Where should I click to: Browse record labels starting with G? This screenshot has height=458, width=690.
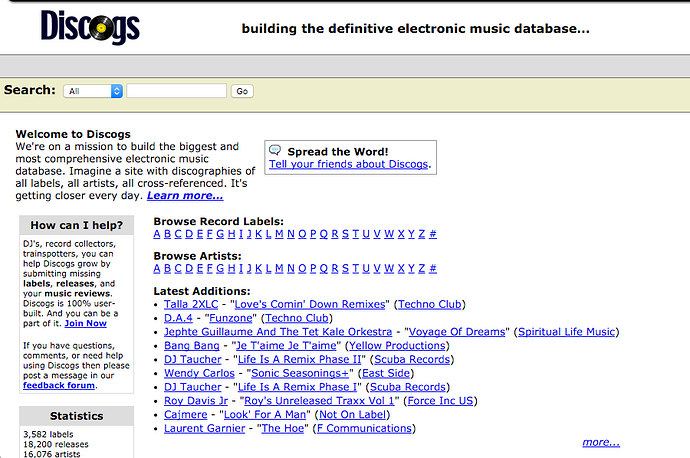[220, 234]
